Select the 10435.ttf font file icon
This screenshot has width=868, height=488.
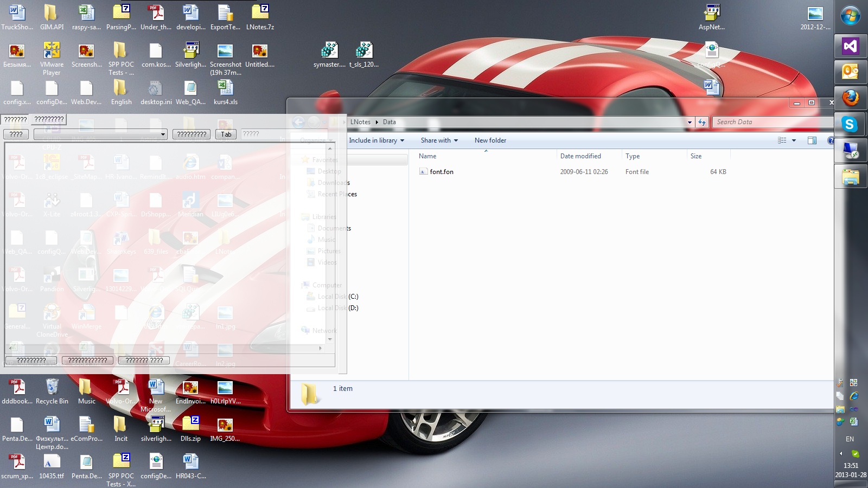pos(52,466)
